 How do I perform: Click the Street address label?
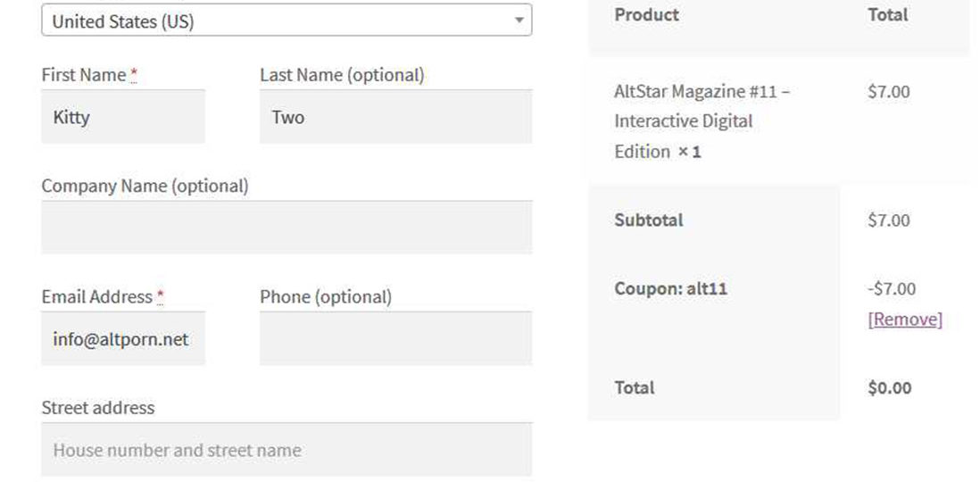tap(97, 408)
